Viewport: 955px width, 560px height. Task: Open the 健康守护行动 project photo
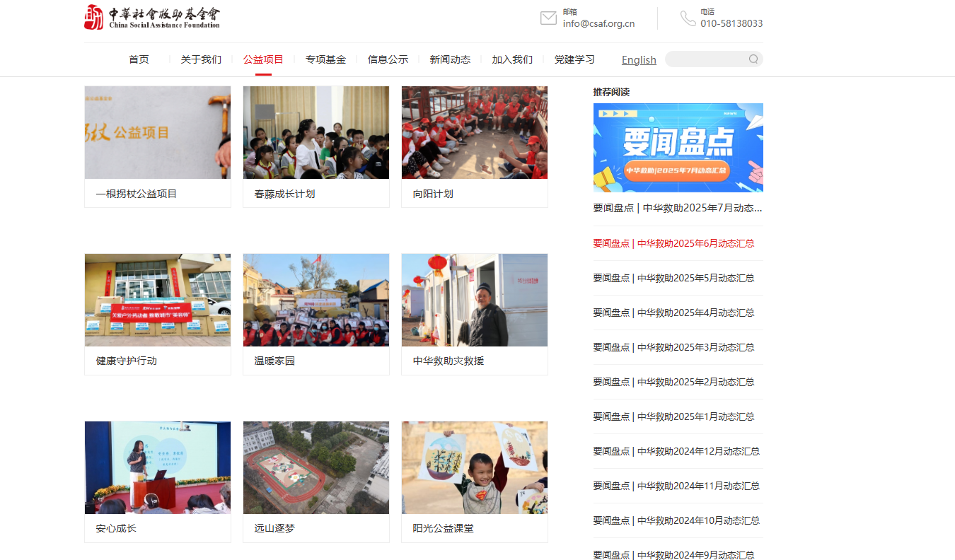pyautogui.click(x=158, y=300)
